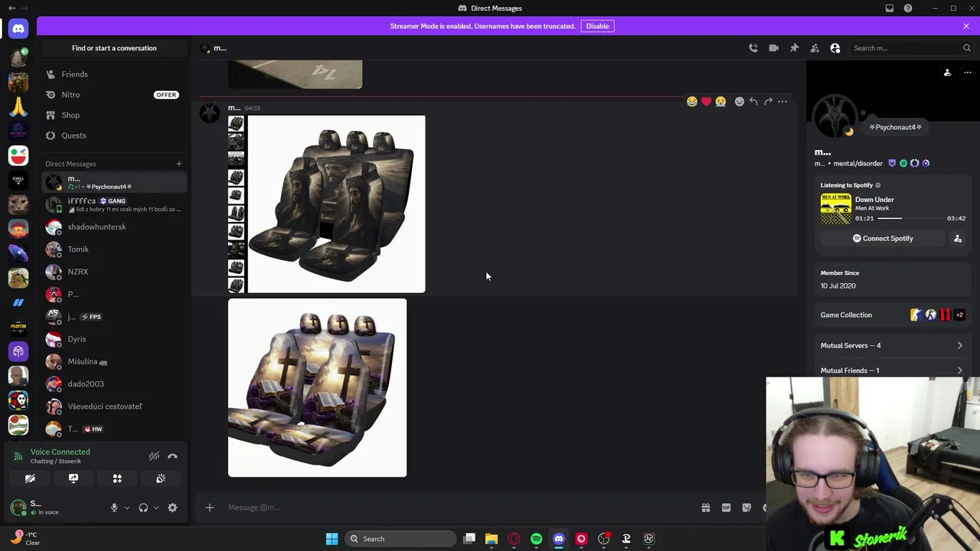
Task: React with the laughing-crying emoji
Action: pyautogui.click(x=692, y=102)
